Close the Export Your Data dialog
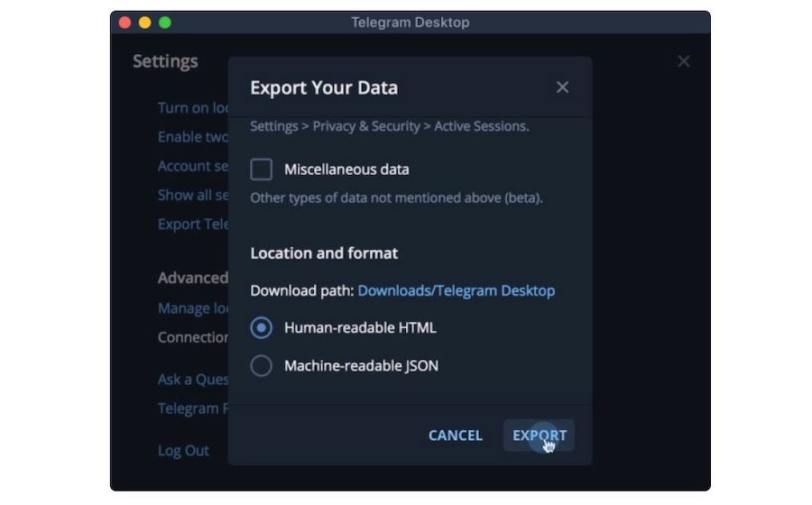 [x=562, y=87]
